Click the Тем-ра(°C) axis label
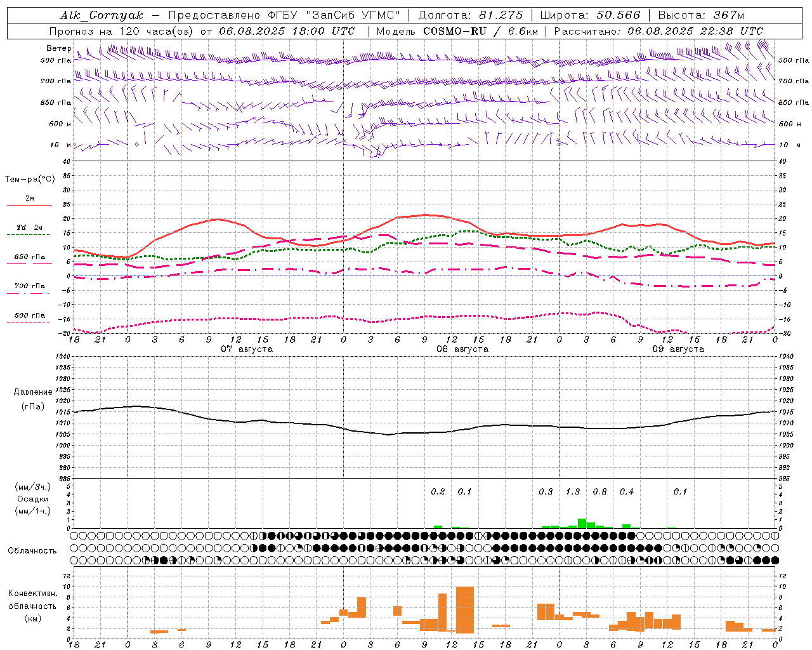The image size is (812, 650). tap(30, 179)
